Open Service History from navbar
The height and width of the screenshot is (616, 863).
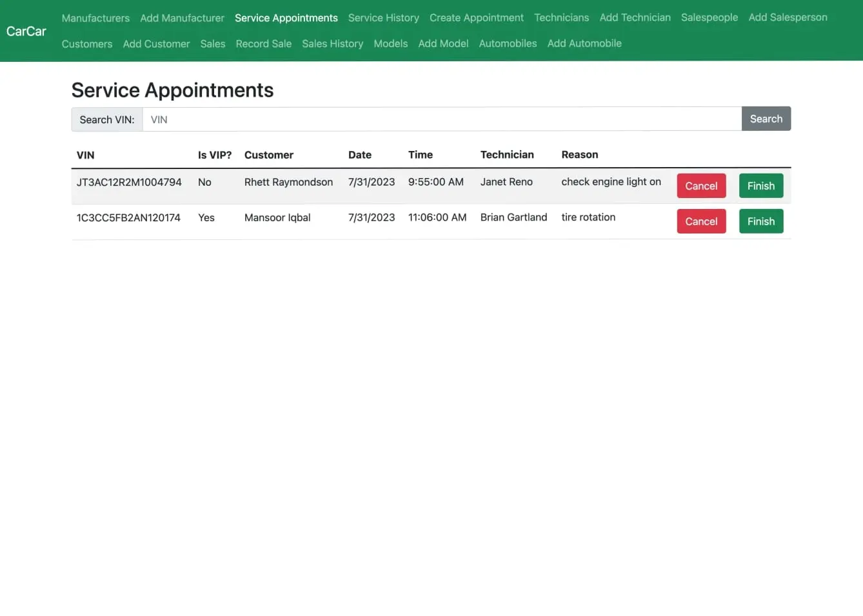(383, 18)
